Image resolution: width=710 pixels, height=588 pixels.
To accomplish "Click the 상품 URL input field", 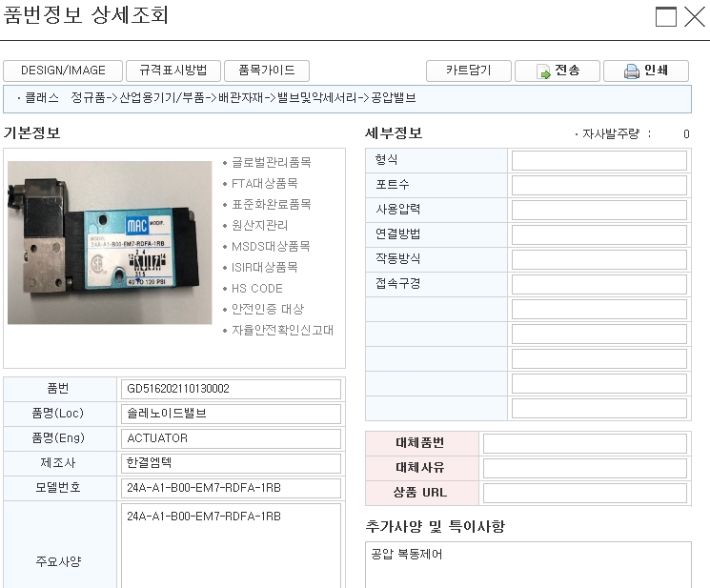I will click(585, 493).
